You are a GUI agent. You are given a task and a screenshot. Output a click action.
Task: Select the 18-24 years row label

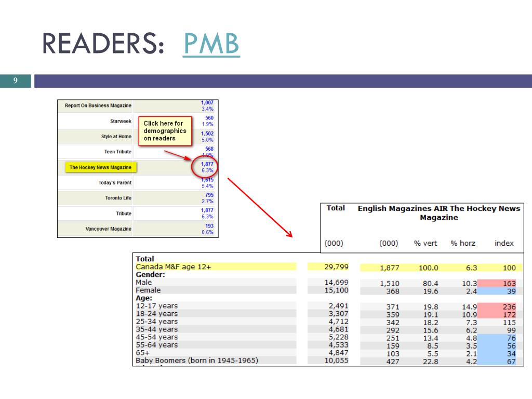click(157, 313)
